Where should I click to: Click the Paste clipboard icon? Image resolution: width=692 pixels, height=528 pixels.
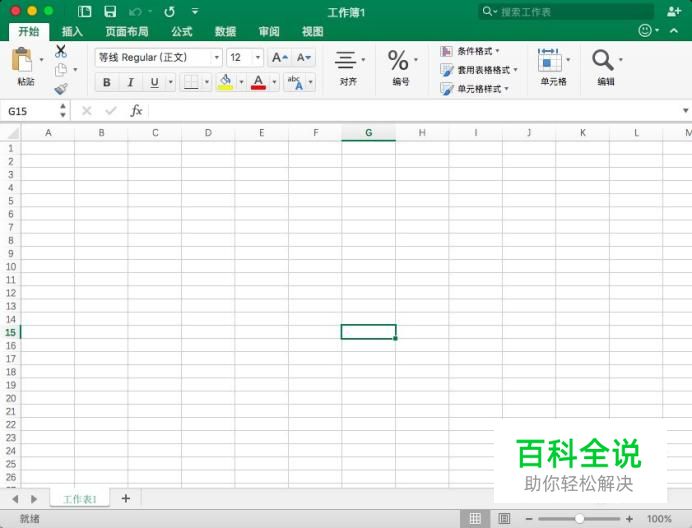tap(22, 60)
